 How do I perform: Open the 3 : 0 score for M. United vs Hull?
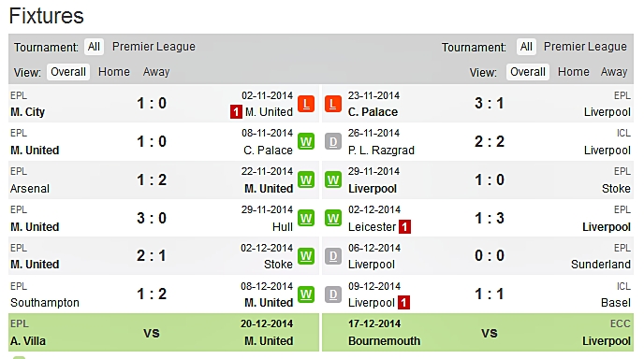152,218
